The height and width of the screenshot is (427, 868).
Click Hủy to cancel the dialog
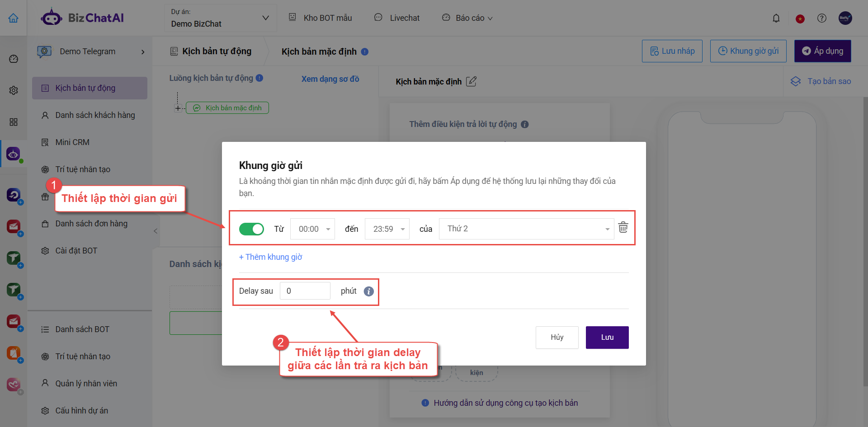pyautogui.click(x=557, y=338)
